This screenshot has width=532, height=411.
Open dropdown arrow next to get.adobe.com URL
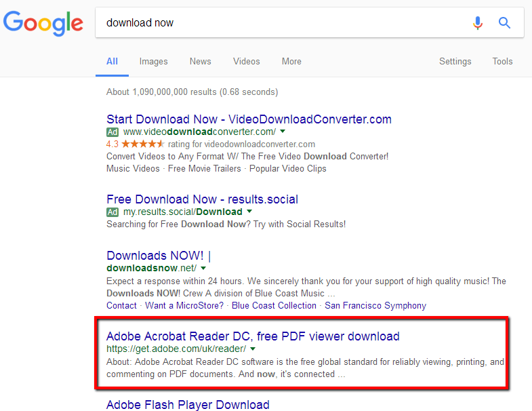pyautogui.click(x=253, y=349)
